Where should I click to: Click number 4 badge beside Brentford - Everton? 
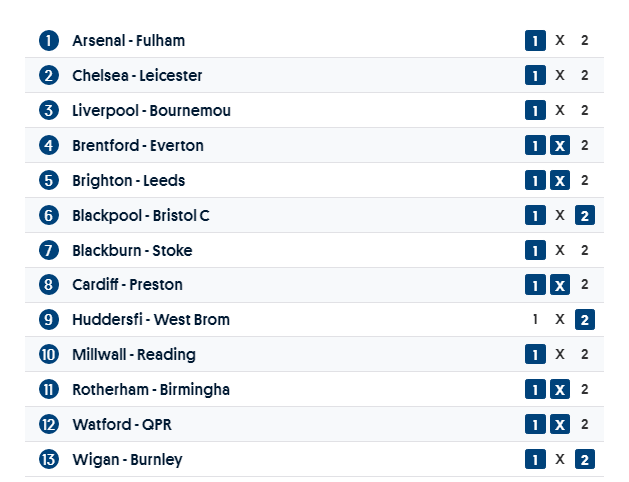tap(49, 146)
